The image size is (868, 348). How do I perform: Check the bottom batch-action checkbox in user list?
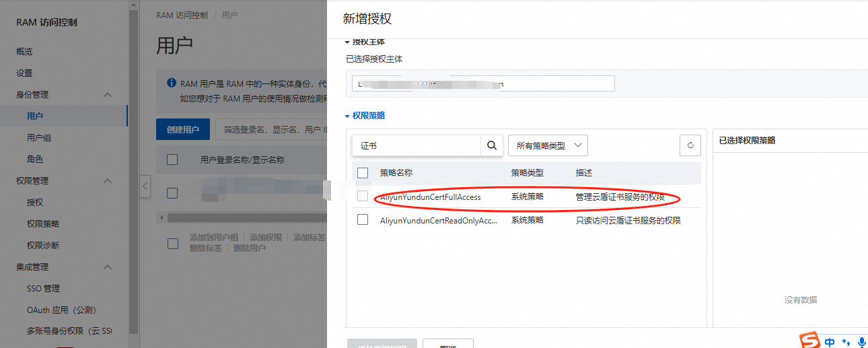click(x=172, y=242)
